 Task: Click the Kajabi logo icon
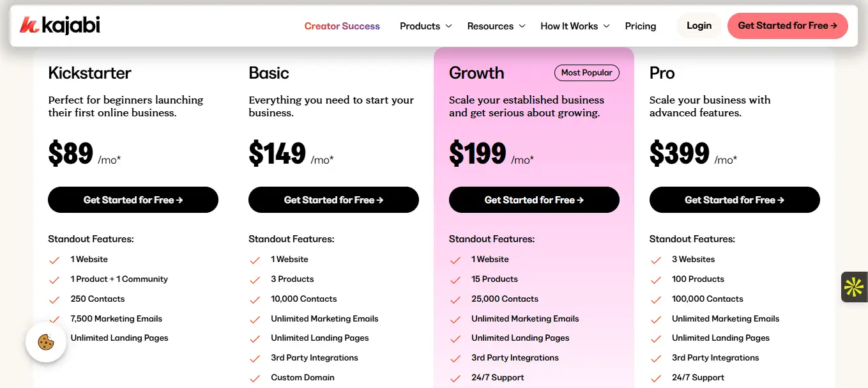point(29,26)
